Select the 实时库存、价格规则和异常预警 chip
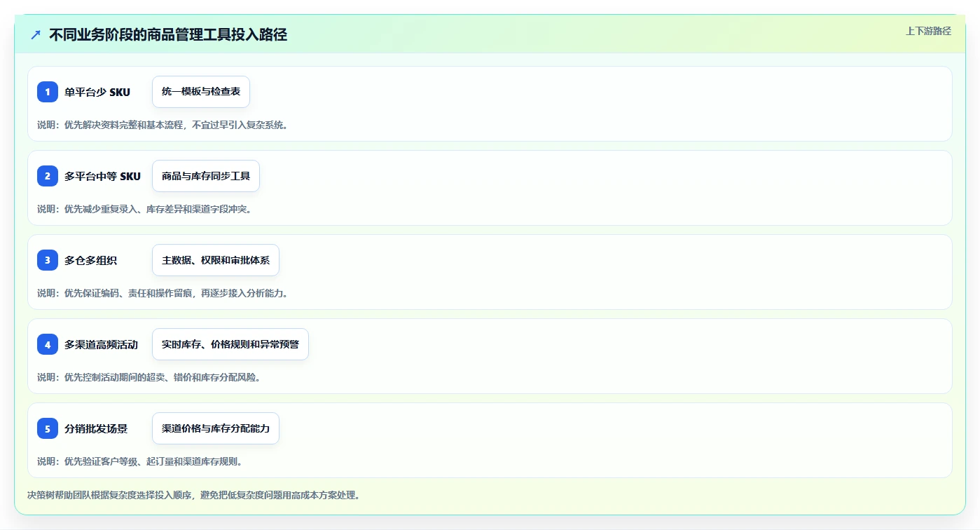The width and height of the screenshot is (980, 530). pyautogui.click(x=230, y=344)
